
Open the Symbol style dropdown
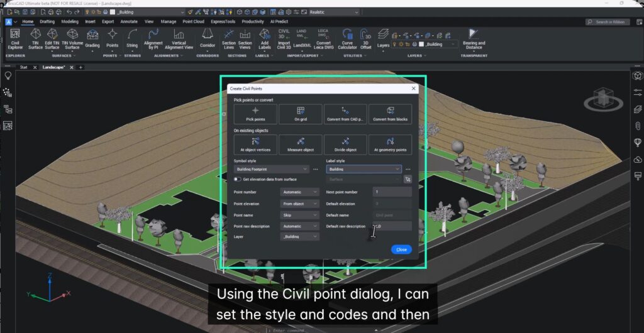pyautogui.click(x=272, y=169)
